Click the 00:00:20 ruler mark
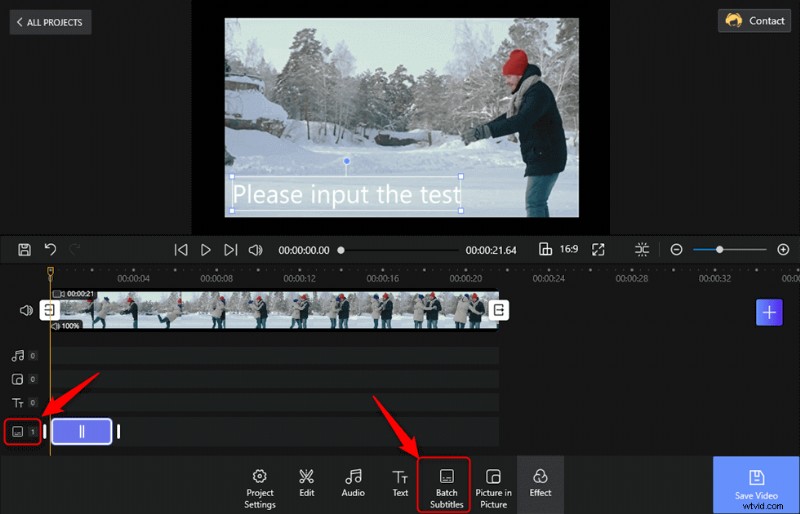The image size is (800, 514). [466, 279]
